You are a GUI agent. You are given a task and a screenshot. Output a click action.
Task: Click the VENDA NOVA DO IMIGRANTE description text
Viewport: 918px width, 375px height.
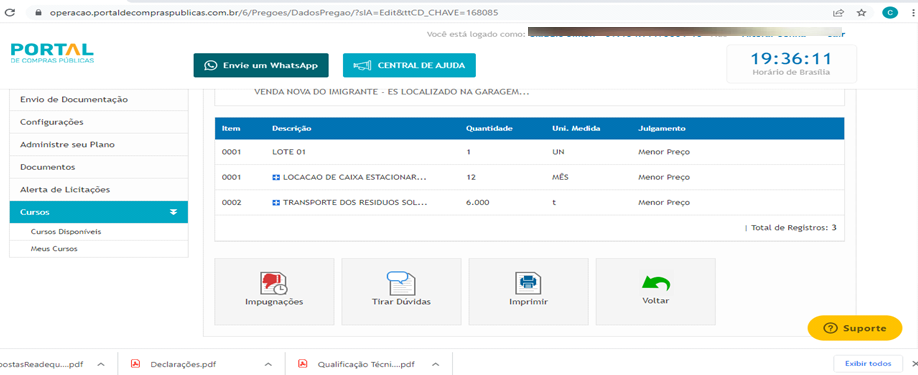pyautogui.click(x=392, y=92)
